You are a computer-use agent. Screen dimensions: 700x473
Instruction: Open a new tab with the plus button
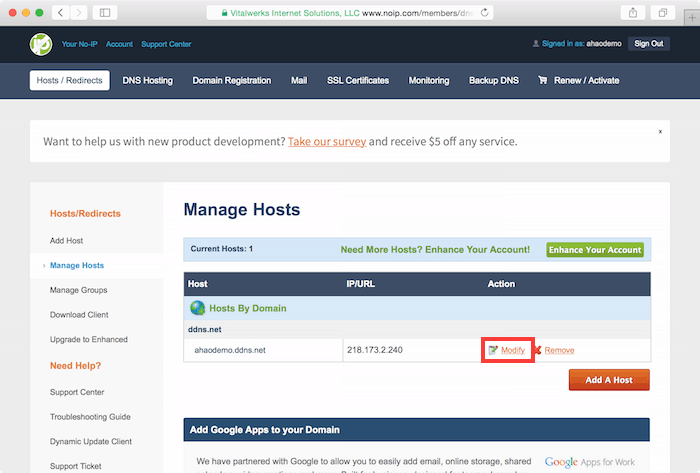tap(692, 18)
